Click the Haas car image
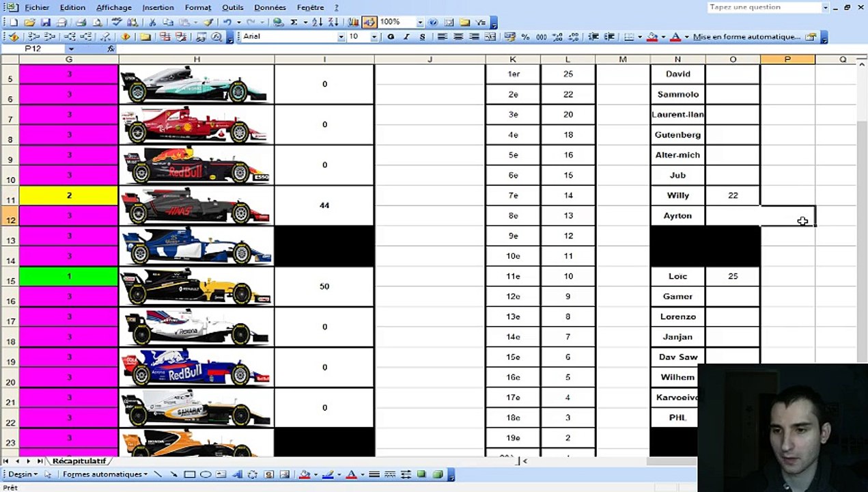The image size is (868, 492). [196, 205]
